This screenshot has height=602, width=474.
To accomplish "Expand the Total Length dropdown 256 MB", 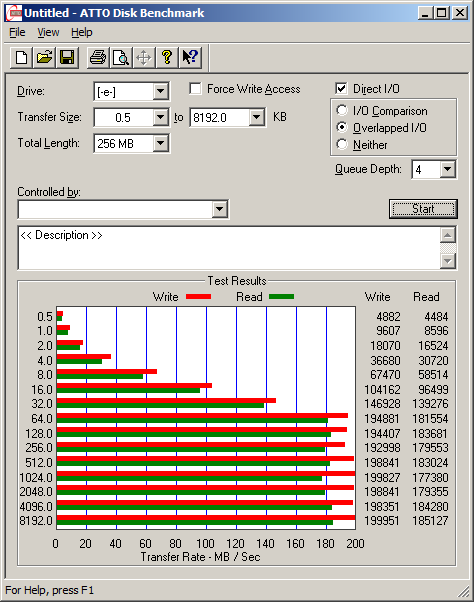I will pos(160,144).
